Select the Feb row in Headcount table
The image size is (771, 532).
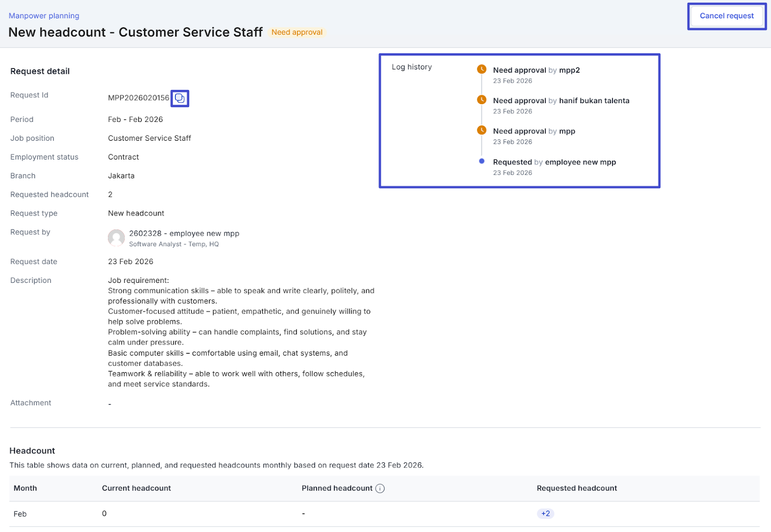point(20,514)
